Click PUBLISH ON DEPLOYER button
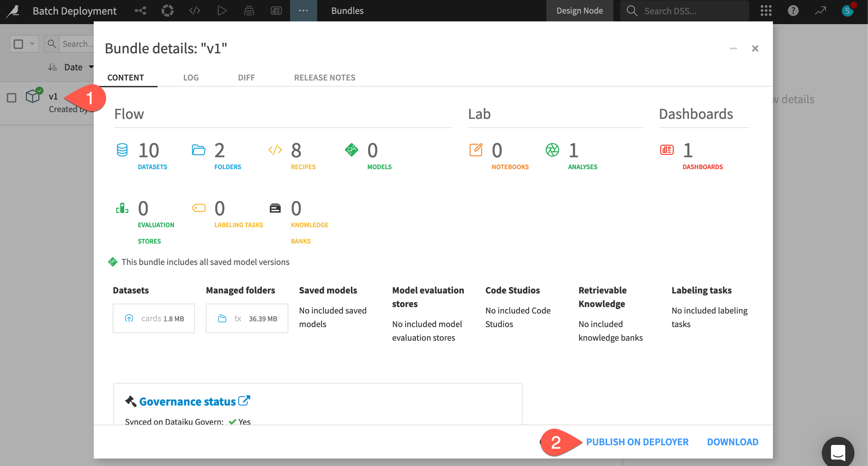This screenshot has height=466, width=868. click(637, 442)
